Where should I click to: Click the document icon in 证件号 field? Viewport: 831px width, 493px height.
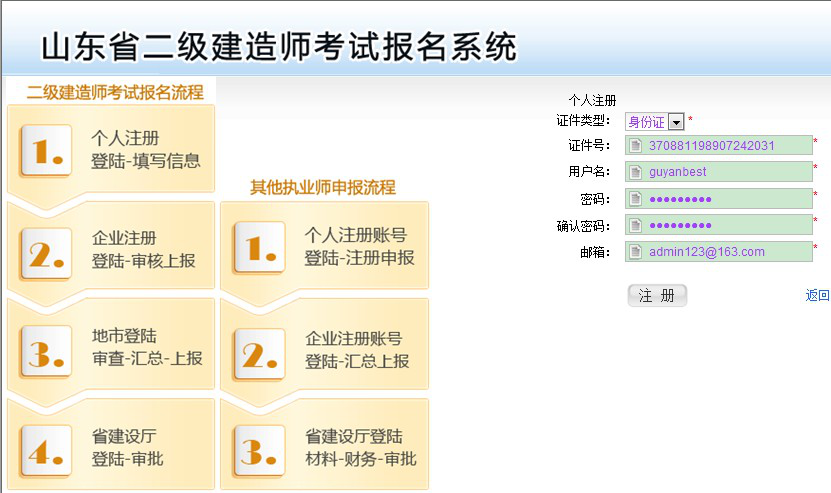click(635, 145)
